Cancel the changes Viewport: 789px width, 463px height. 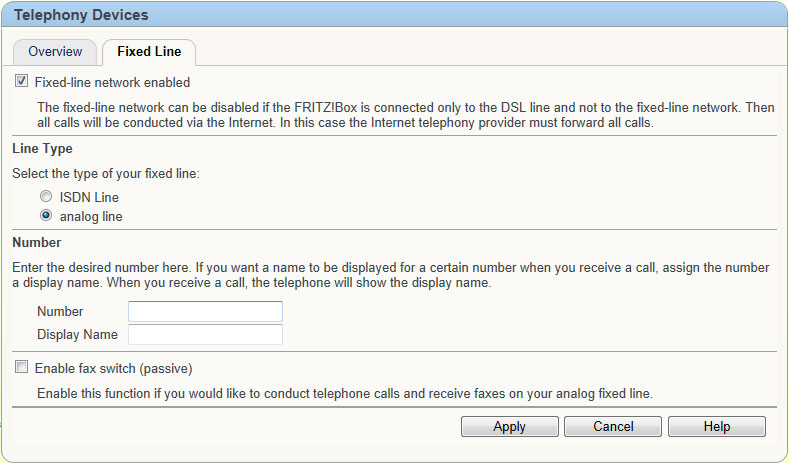613,426
